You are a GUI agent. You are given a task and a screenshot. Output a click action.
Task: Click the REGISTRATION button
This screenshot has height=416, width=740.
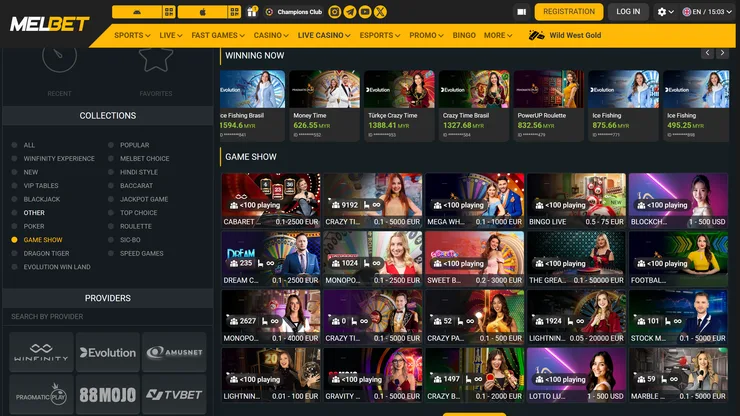569,12
